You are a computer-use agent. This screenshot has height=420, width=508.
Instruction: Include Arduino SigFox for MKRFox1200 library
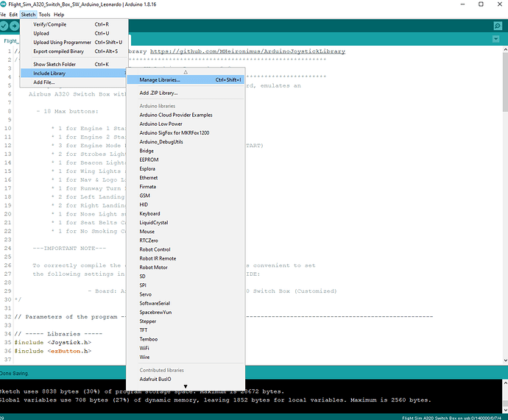pos(186,133)
